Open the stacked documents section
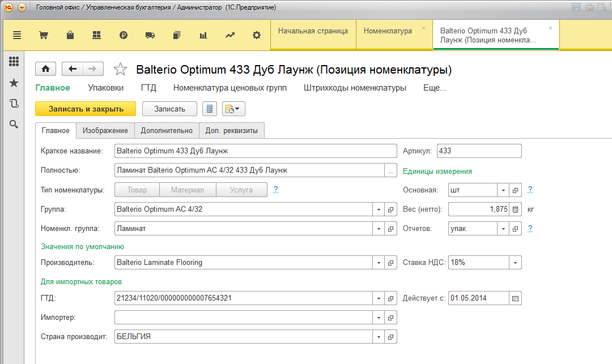The width and height of the screenshot is (612, 364). pos(176,35)
